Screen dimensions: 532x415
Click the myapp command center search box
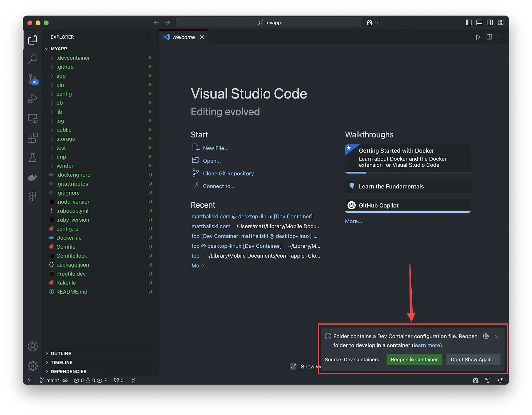(x=269, y=23)
